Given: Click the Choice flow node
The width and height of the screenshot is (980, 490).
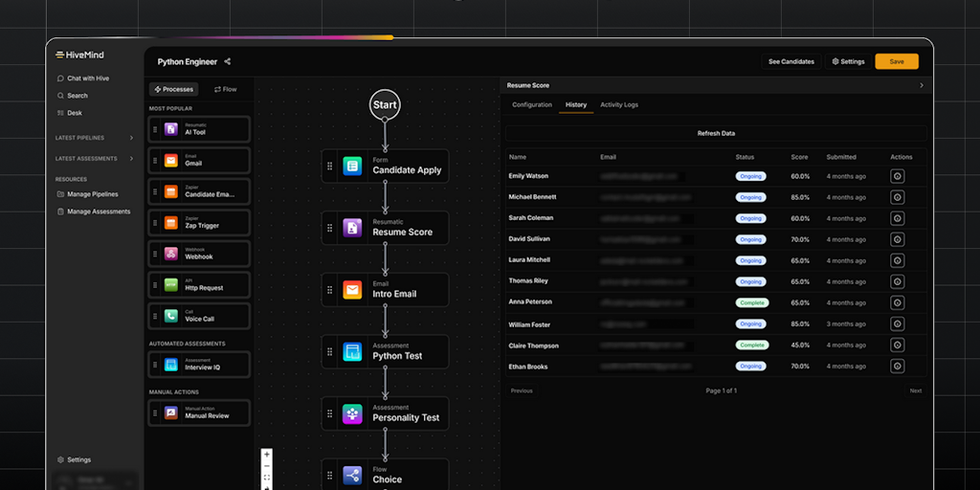Looking at the screenshot, I should [x=385, y=475].
